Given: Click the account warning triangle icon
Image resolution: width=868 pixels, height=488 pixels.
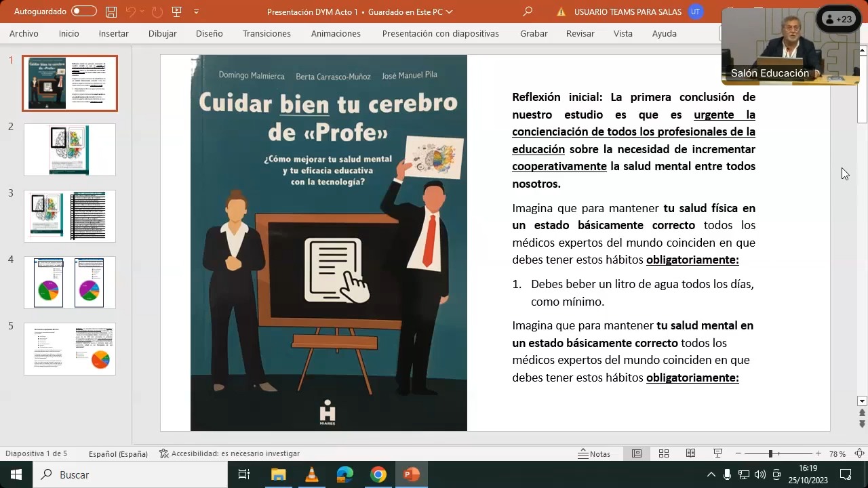Looking at the screenshot, I should [x=561, y=12].
